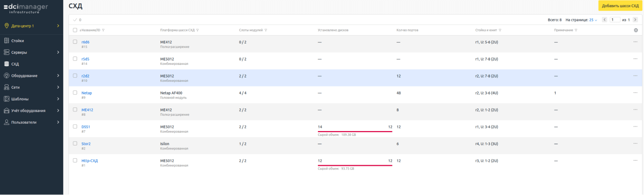Toggle the select-all checkbox in table header
The image size is (644, 195).
75,30
